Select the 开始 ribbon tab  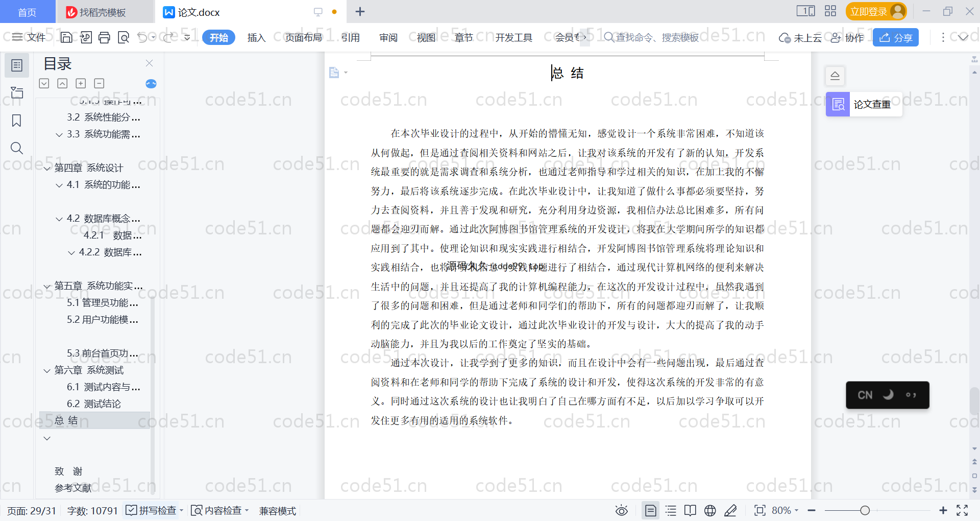pos(218,37)
